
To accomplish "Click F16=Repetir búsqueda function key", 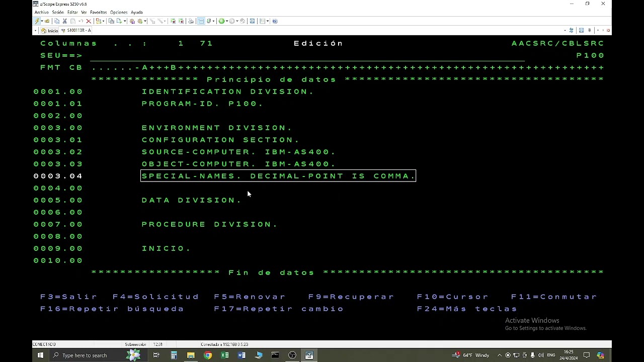I will click(112, 309).
